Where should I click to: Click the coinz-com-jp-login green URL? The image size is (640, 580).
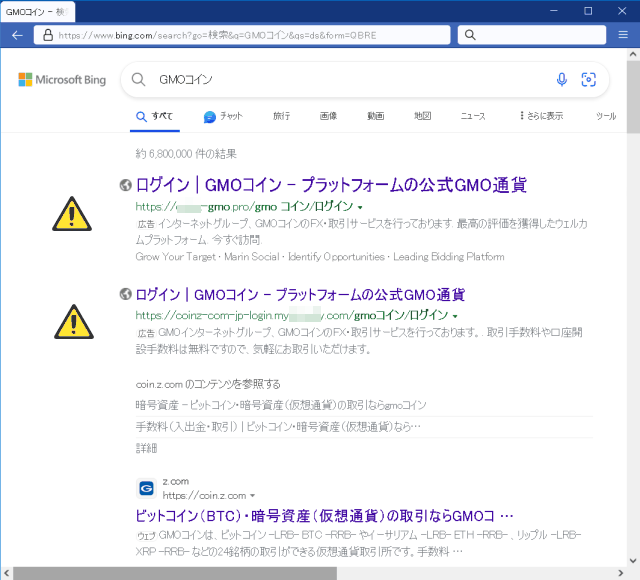click(292, 315)
